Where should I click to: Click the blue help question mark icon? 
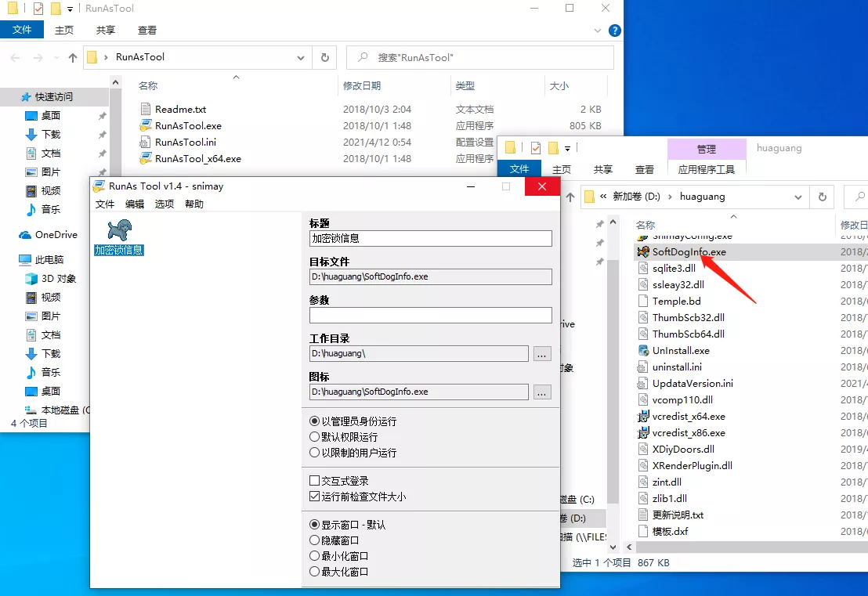(615, 31)
